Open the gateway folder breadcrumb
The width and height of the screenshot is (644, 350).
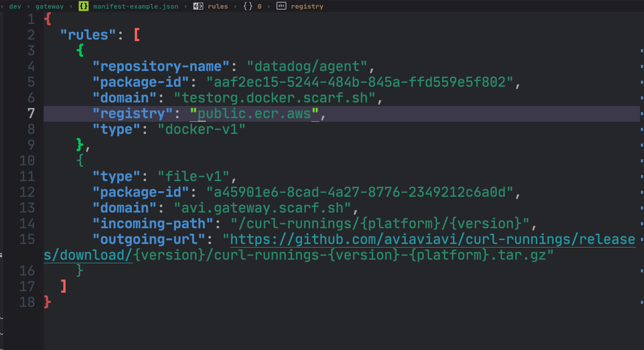point(49,6)
